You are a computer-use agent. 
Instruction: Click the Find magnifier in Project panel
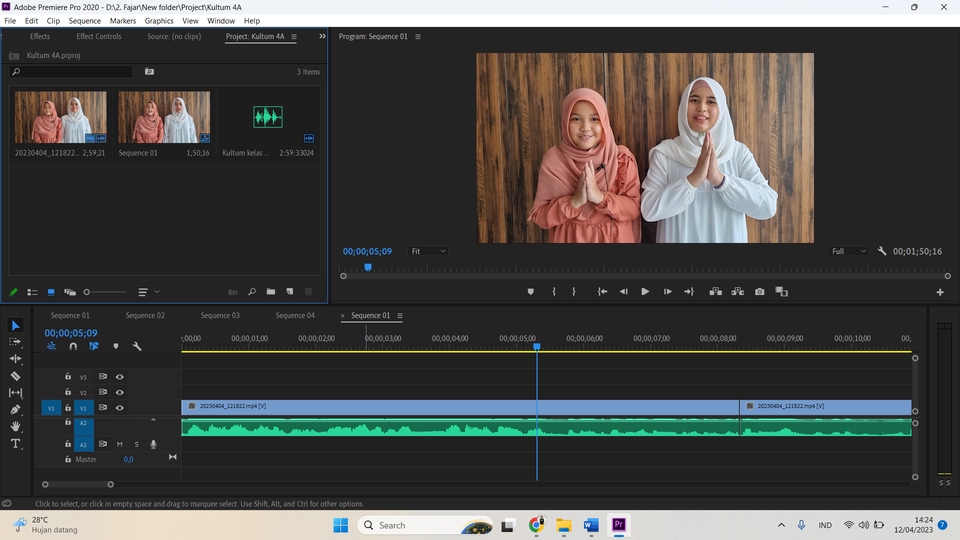click(x=252, y=291)
